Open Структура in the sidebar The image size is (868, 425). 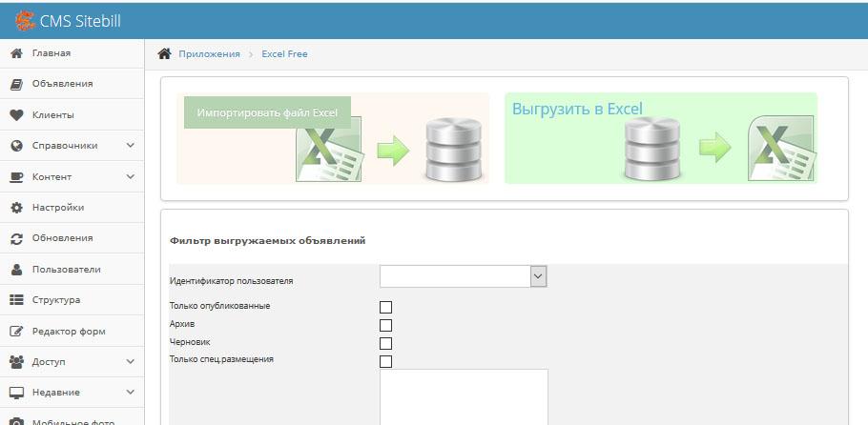[x=72, y=300]
